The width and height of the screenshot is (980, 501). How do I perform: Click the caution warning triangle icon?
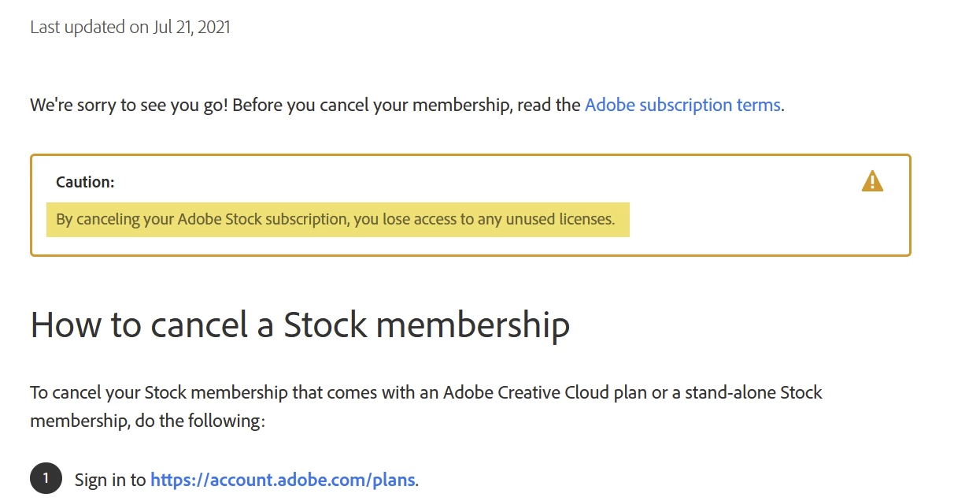(872, 182)
